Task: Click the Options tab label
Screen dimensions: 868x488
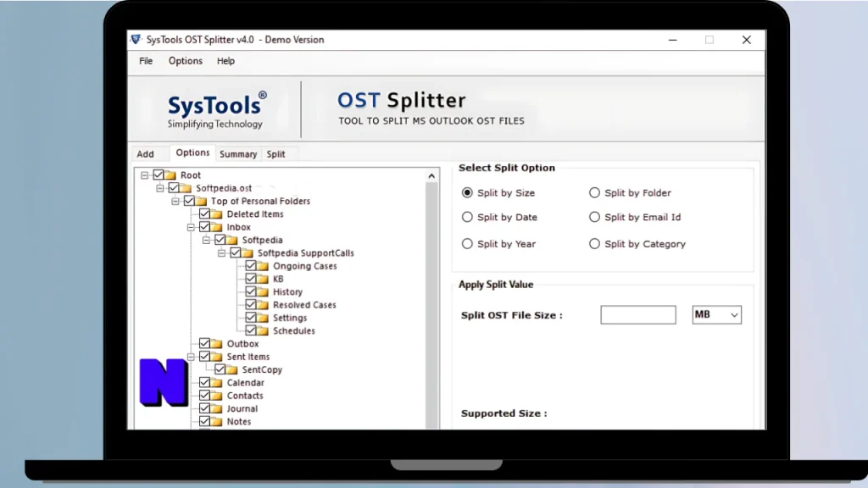Action: [192, 152]
